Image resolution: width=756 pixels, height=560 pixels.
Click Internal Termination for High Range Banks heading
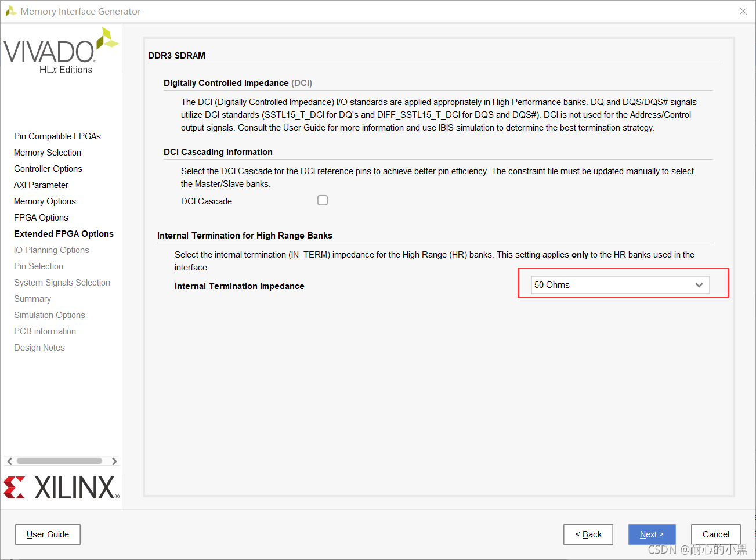245,236
